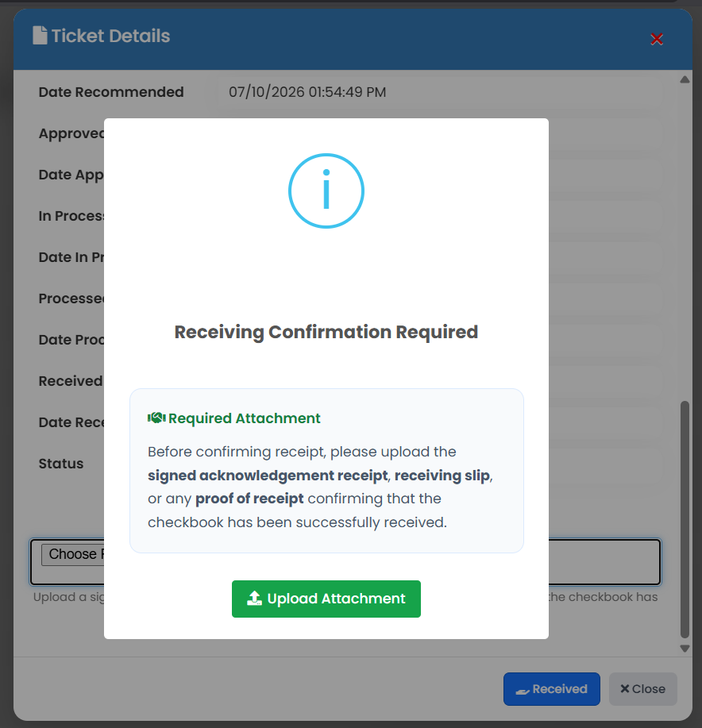Click the vertical scrollbar thumb
Screen dimensions: 702x728
pyautogui.click(x=685, y=519)
